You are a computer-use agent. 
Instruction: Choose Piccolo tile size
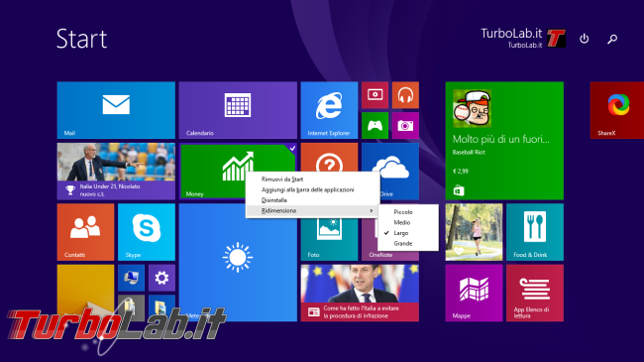[x=408, y=212]
